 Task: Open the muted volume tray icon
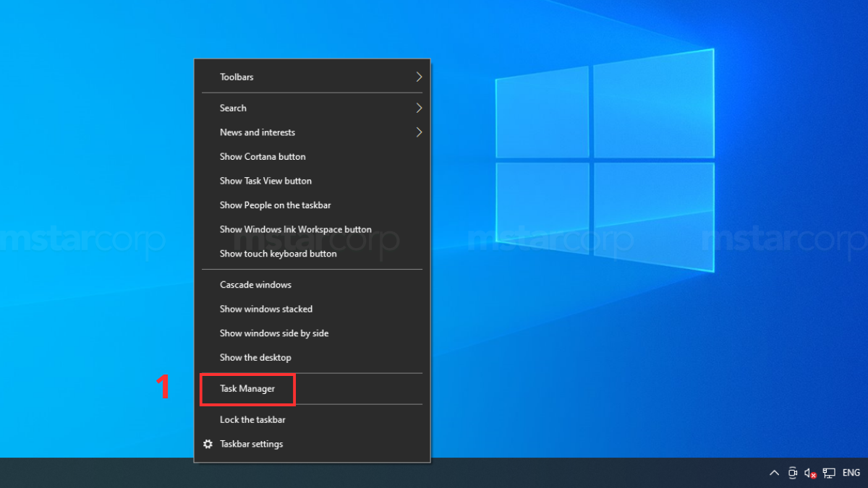[x=811, y=474]
